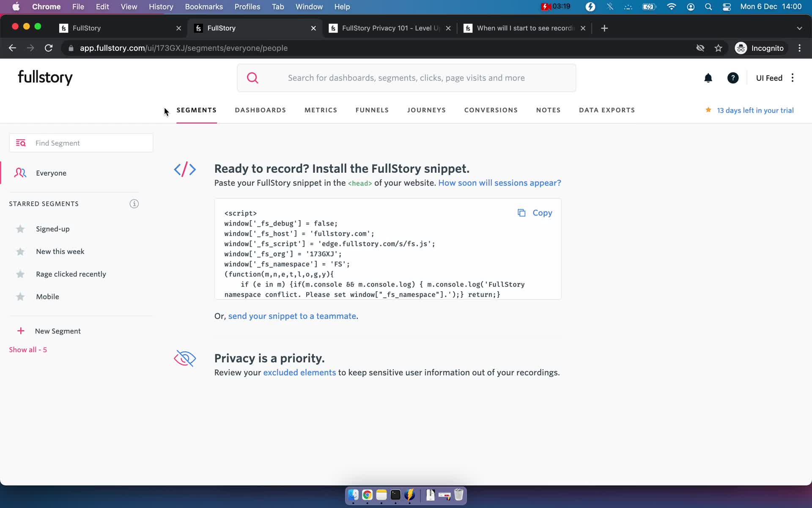Click the plus icon for New Segment
812x508 pixels.
coord(21,331)
